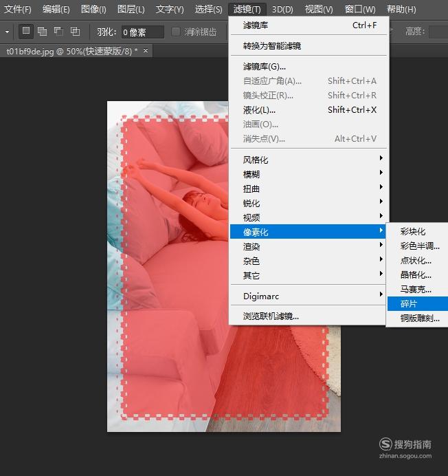The width and height of the screenshot is (448, 476).
Task: Select the Add to selection icon
Action: (42, 31)
